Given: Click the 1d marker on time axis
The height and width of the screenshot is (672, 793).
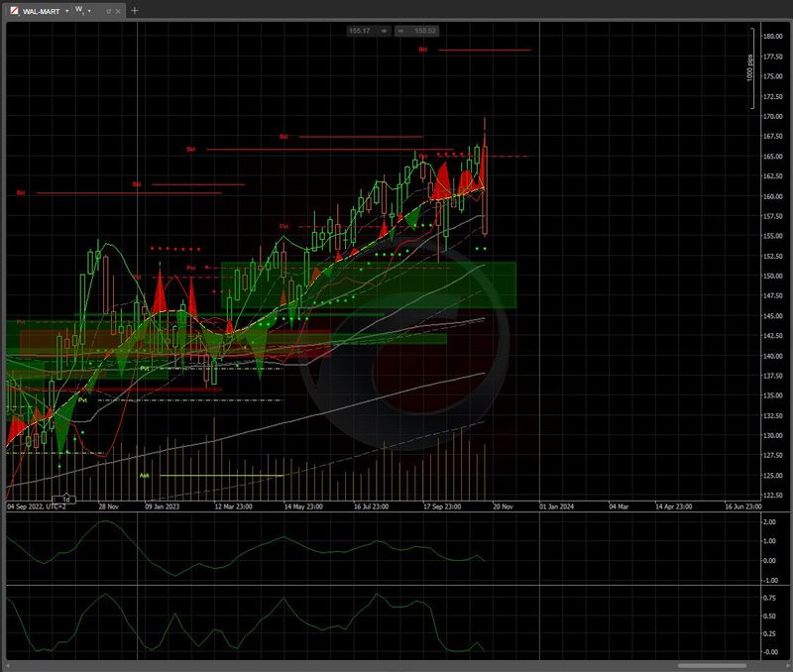Looking at the screenshot, I should (66, 499).
